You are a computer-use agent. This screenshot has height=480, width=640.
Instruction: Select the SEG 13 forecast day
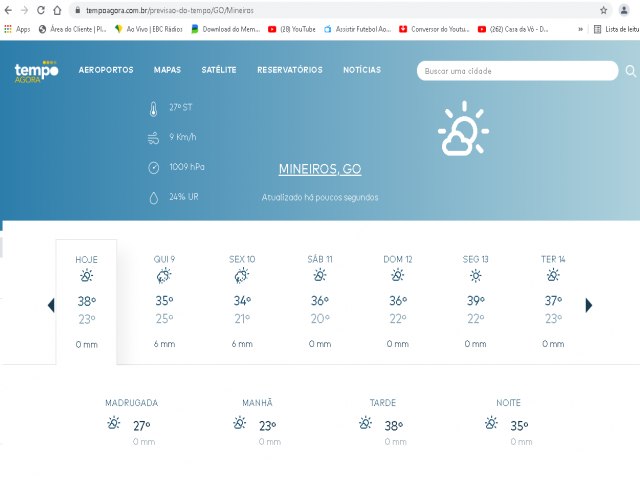tap(476, 300)
